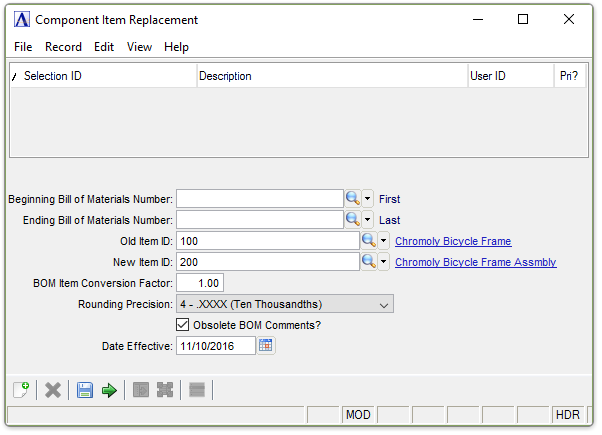This screenshot has width=602, height=435.
Task: Click the New Item ID search icon
Action: pos(368,262)
